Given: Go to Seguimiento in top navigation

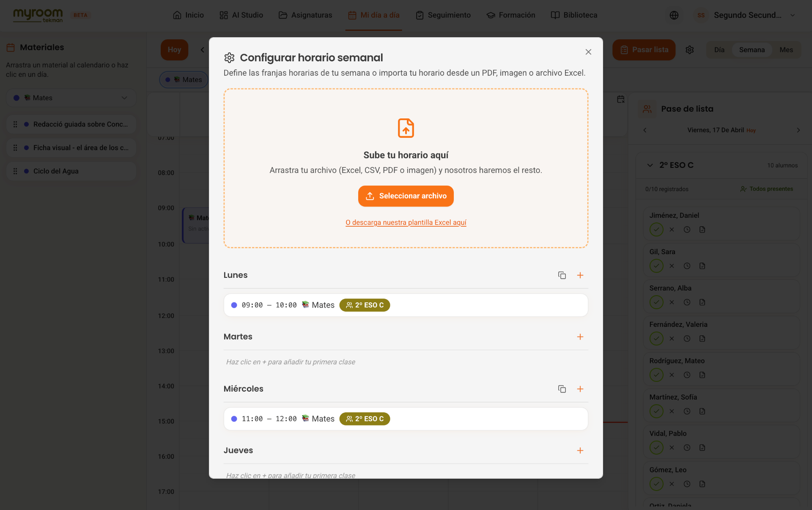Looking at the screenshot, I should pos(443,15).
